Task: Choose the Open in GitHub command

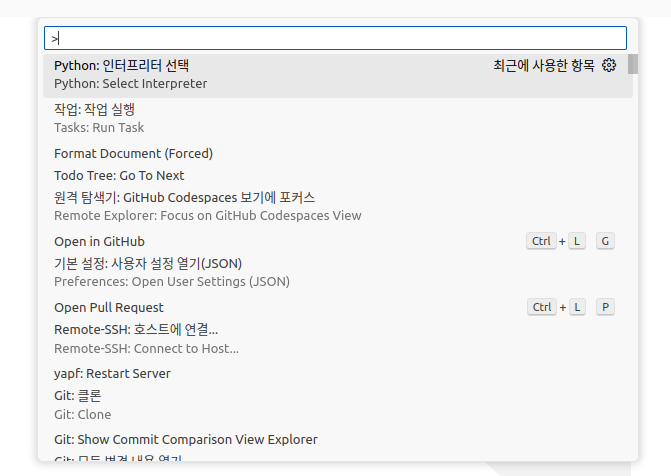Action: click(x=100, y=241)
